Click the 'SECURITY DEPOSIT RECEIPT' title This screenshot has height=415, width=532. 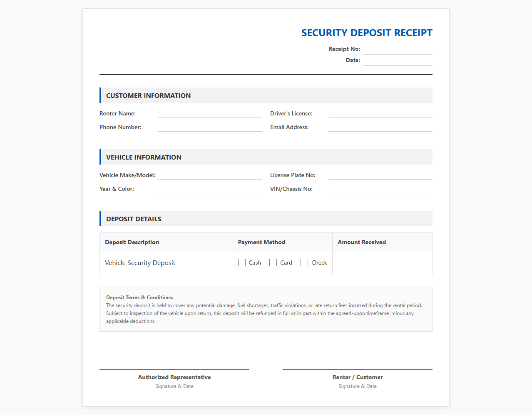click(367, 33)
